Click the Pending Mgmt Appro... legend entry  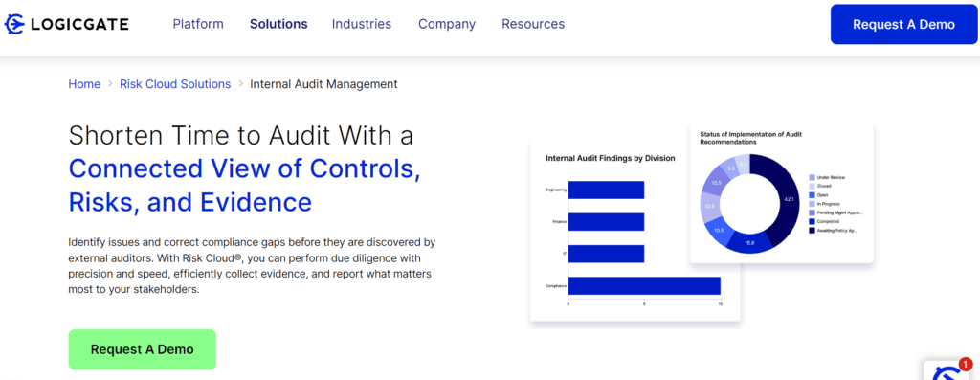click(x=835, y=212)
